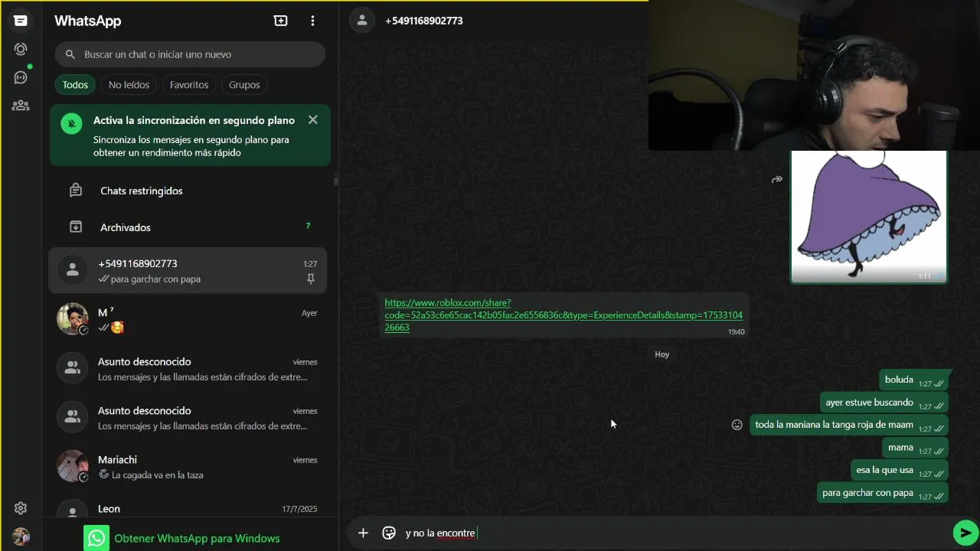Click Obtener WhatsApp para Windows
The width and height of the screenshot is (980, 551).
[197, 538]
